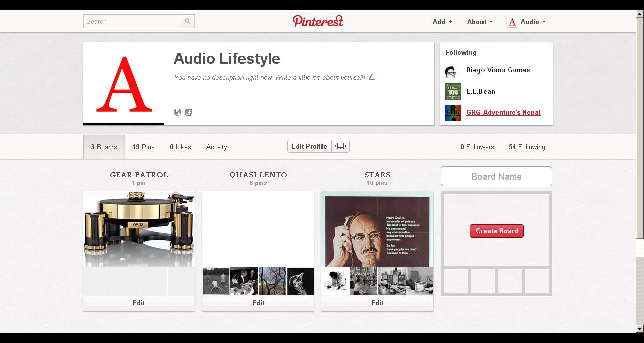The image size is (644, 343).
Task: Click the L.L.Bean avatar image
Action: [x=453, y=92]
